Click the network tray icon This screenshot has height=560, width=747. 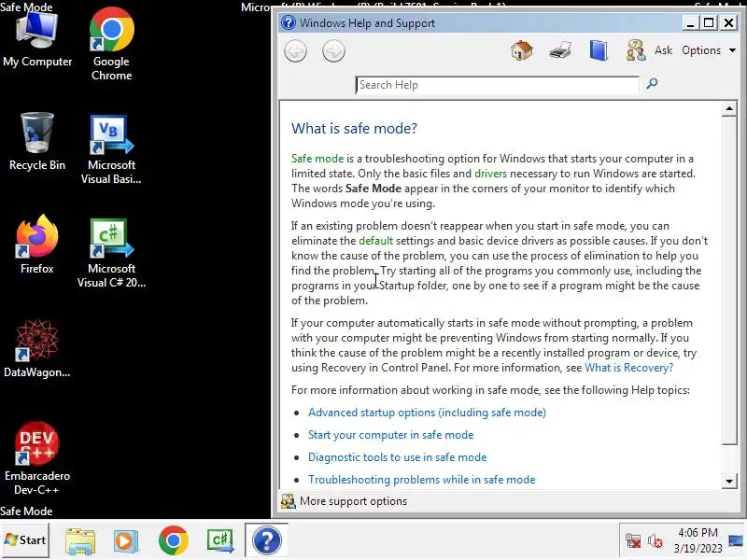tap(633, 541)
